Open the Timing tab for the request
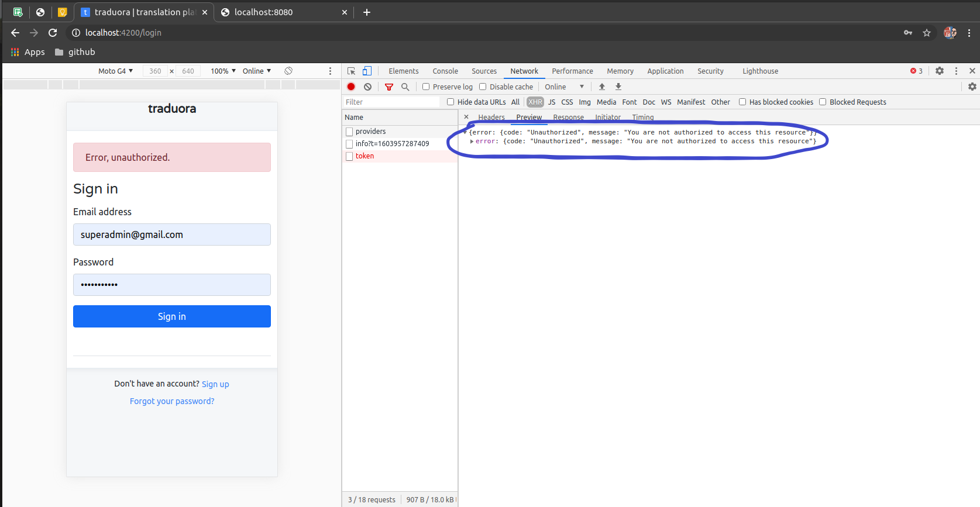Screen dimensions: 980x507 tap(643, 118)
